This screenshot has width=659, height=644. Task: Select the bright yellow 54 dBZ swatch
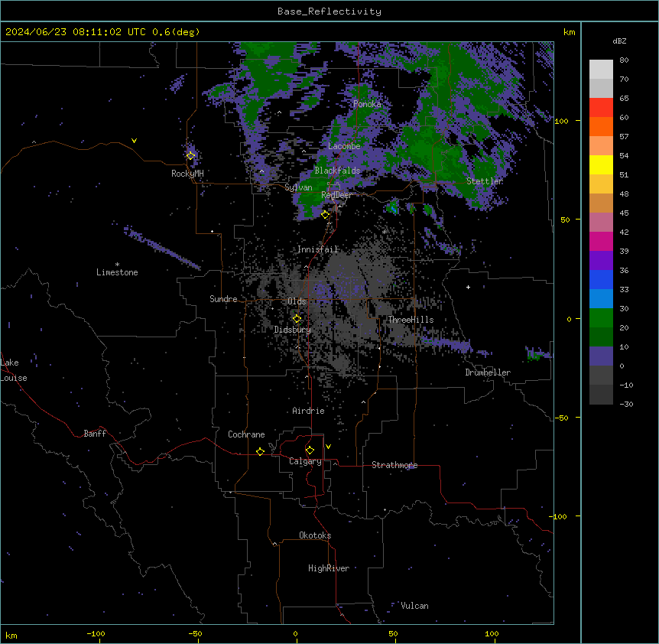(x=601, y=164)
